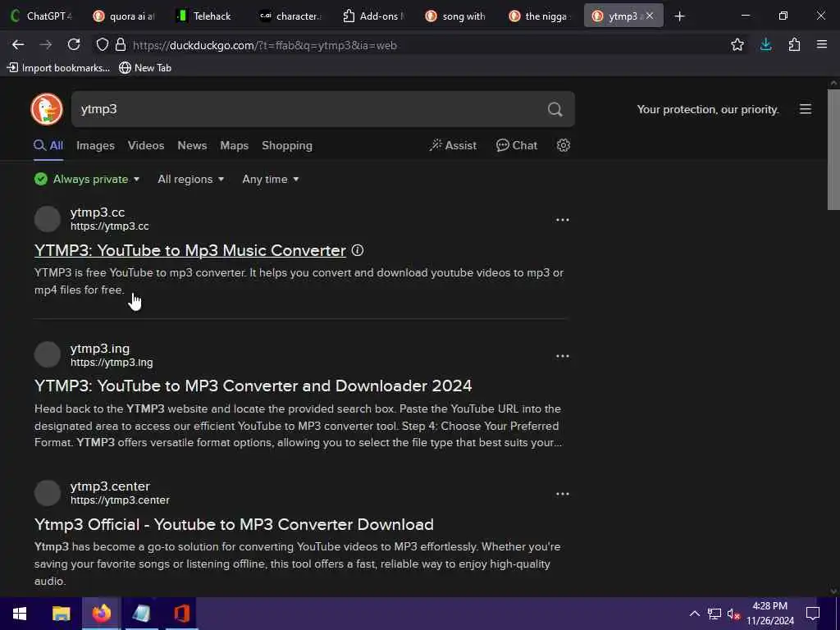Click the page vertical scrollbar thumb
The height and width of the screenshot is (630, 840).
point(833,150)
